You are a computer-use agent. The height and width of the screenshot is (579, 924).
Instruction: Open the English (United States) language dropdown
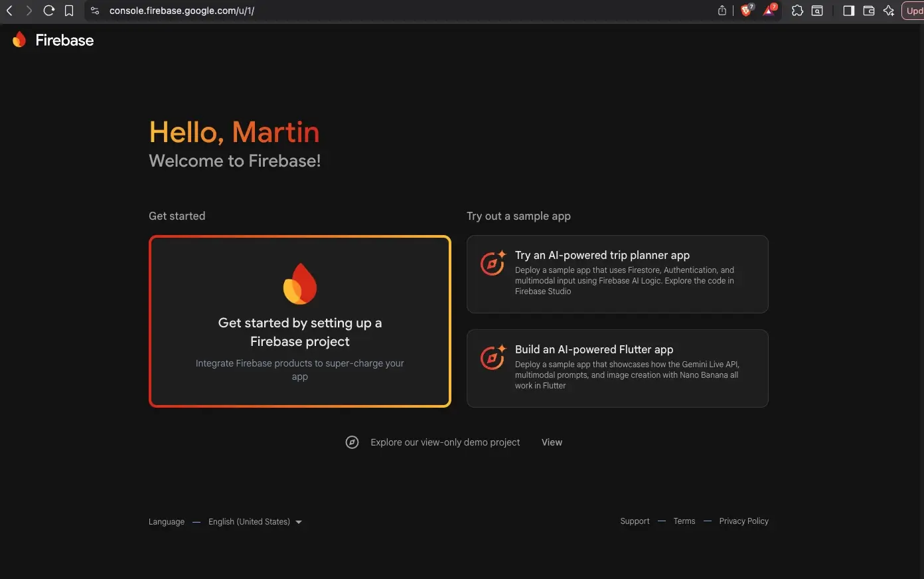pyautogui.click(x=254, y=521)
